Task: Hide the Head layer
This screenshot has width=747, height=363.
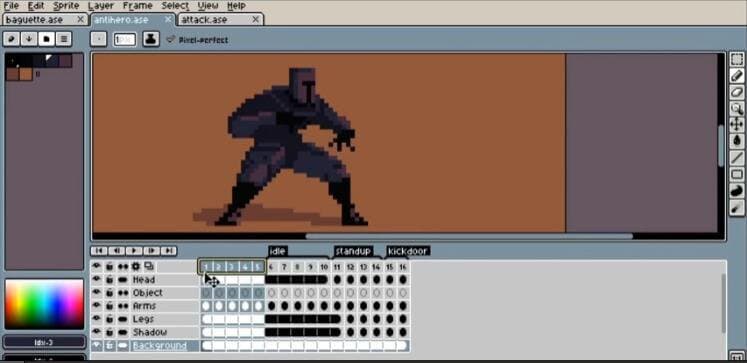Action: coord(97,279)
